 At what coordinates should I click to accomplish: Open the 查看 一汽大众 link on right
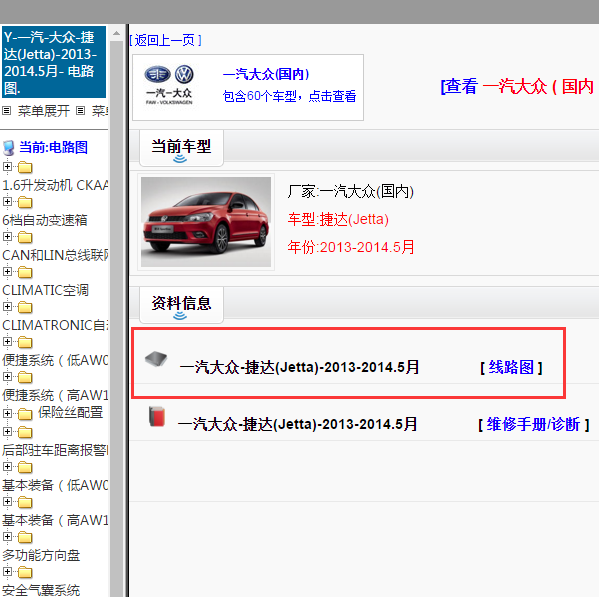518,86
